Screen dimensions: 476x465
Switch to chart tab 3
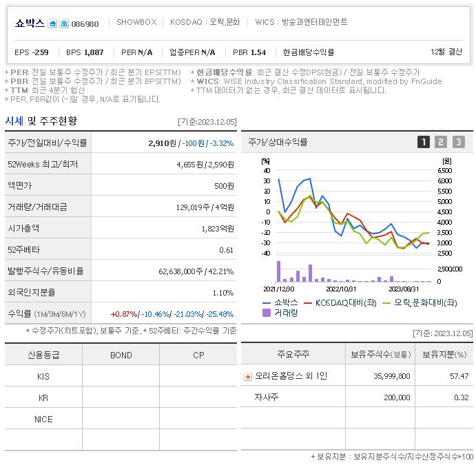point(458,142)
